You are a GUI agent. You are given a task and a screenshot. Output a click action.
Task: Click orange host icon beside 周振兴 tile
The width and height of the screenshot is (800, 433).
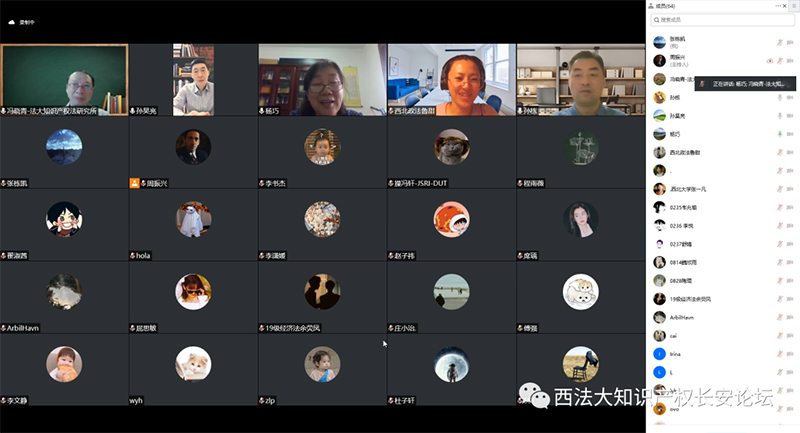click(134, 184)
